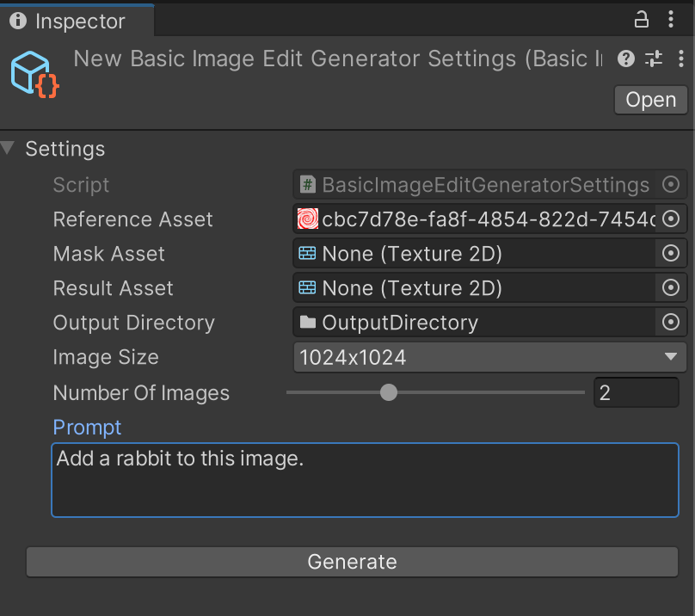The image size is (695, 616).
Task: Click the ScriptableObject asset cube icon
Action: coord(34,74)
